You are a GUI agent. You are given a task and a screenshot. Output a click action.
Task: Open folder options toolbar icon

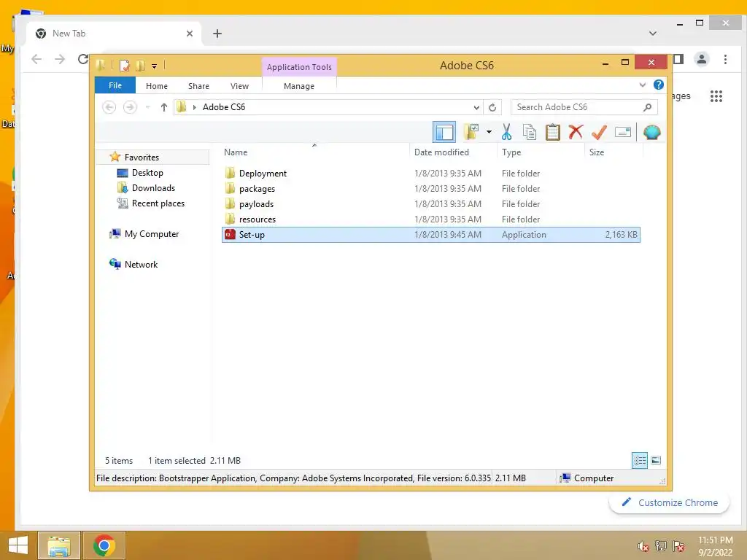coord(471,132)
